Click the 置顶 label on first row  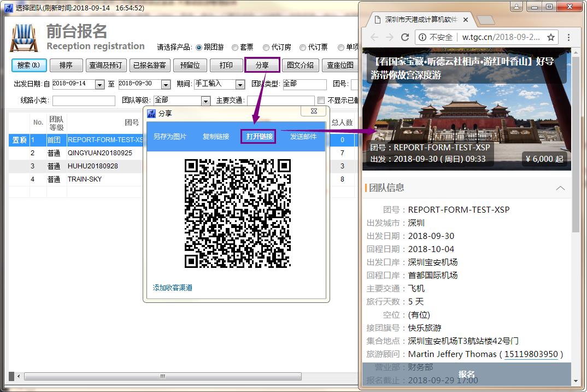[20, 139]
